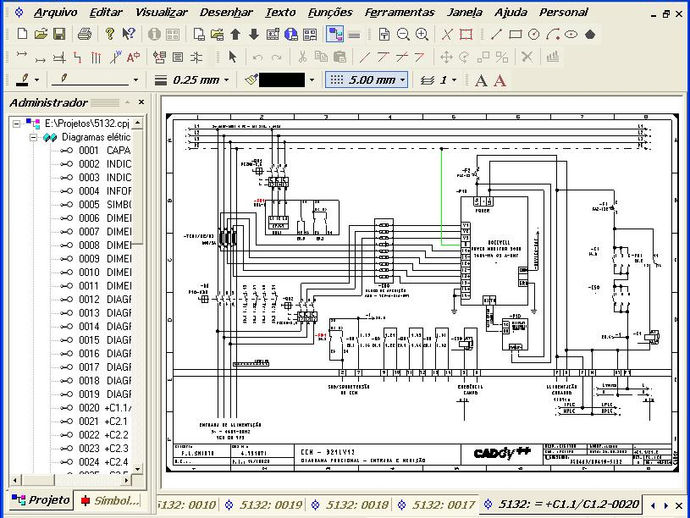This screenshot has height=518, width=690.
Task: Open the Editar menu
Action: pos(106,12)
